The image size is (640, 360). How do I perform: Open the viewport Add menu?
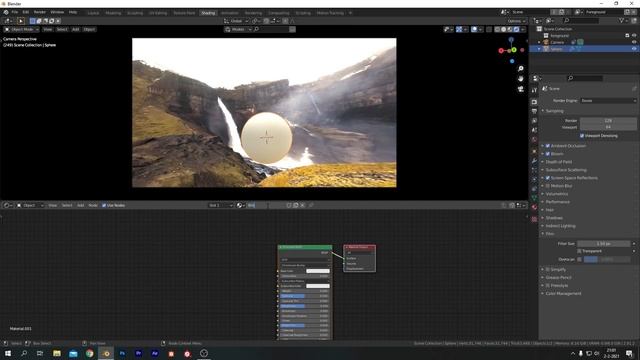[x=76, y=29]
